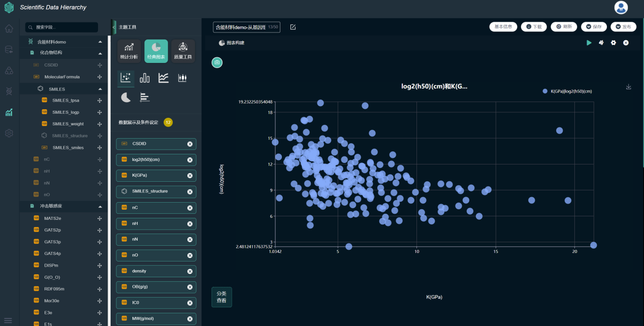The width and height of the screenshot is (644, 326).
Task: Remove the nC field chip
Action: pos(190,208)
